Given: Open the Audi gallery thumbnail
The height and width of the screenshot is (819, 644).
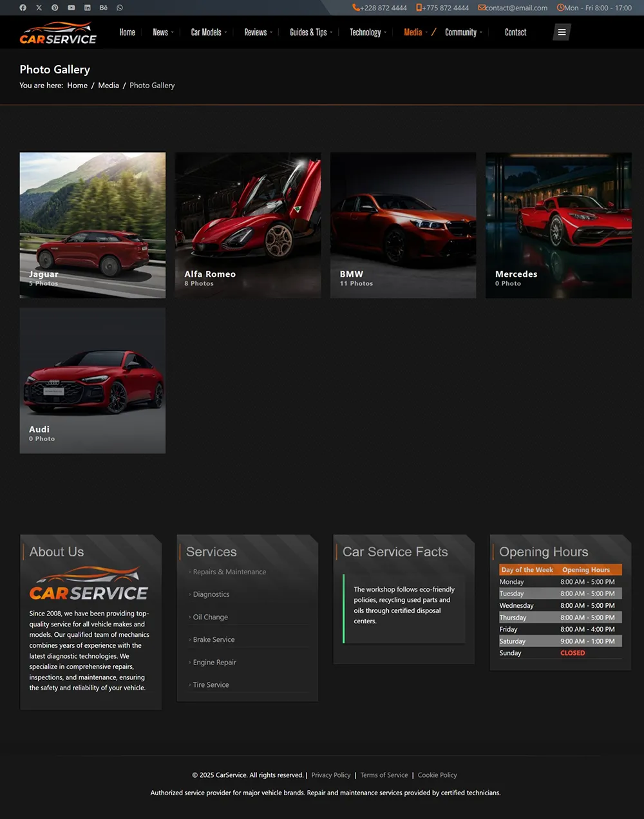Looking at the screenshot, I should [93, 381].
